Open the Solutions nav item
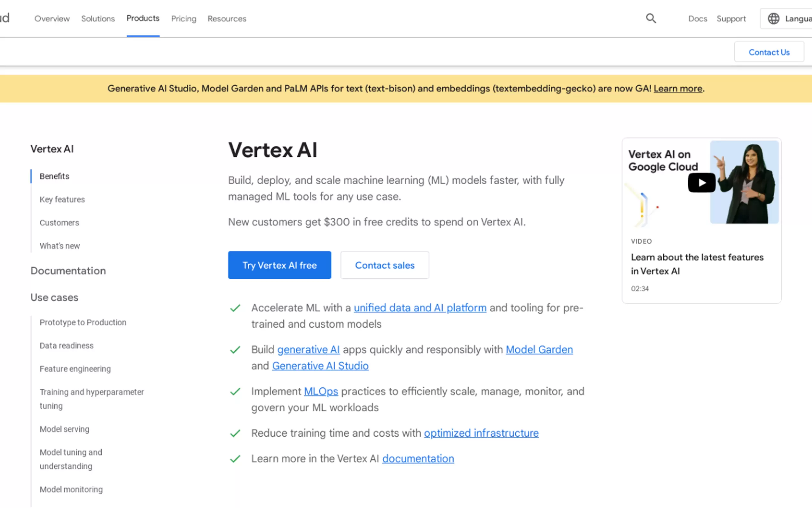This screenshot has width=812, height=508. click(98, 19)
